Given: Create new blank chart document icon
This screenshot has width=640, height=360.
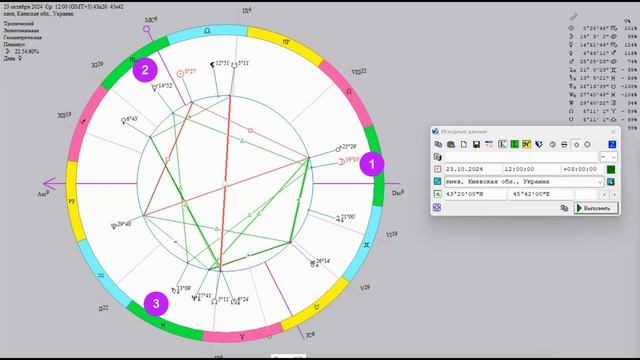Looking at the screenshot, I should coord(464,144).
